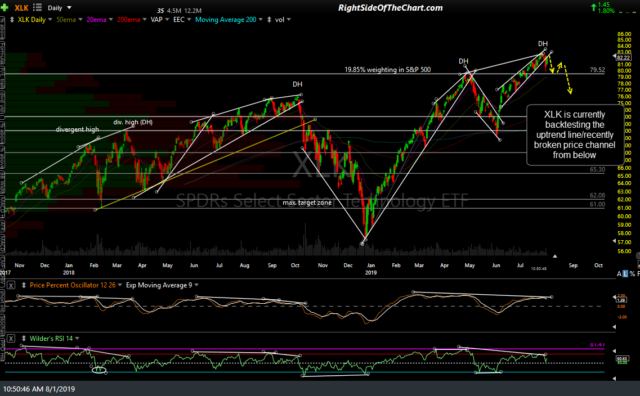Click reorder arrows of Price Percent Oscillator pane
Screen dimensions: 640x396
point(24,285)
